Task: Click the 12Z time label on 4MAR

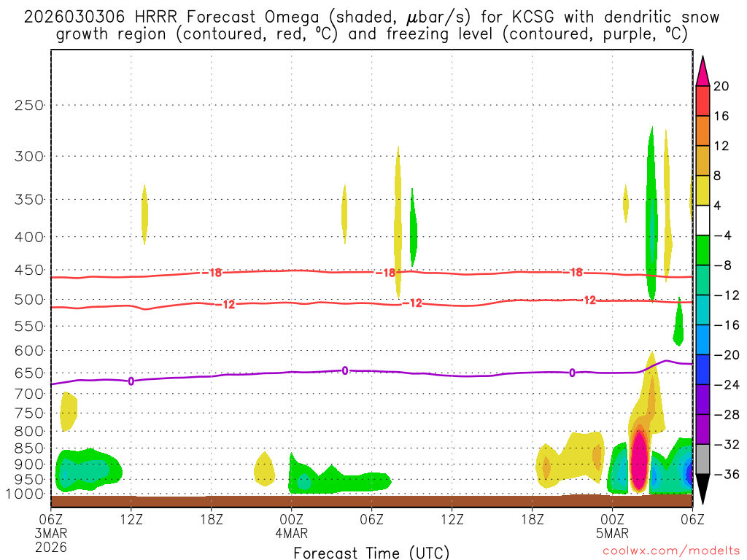Action: click(x=452, y=519)
